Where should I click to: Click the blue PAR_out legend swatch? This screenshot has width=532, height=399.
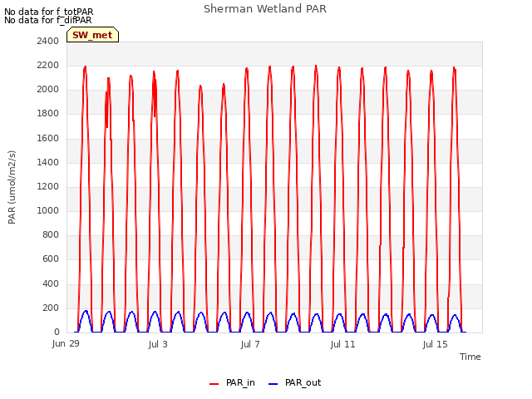[x=273, y=384]
